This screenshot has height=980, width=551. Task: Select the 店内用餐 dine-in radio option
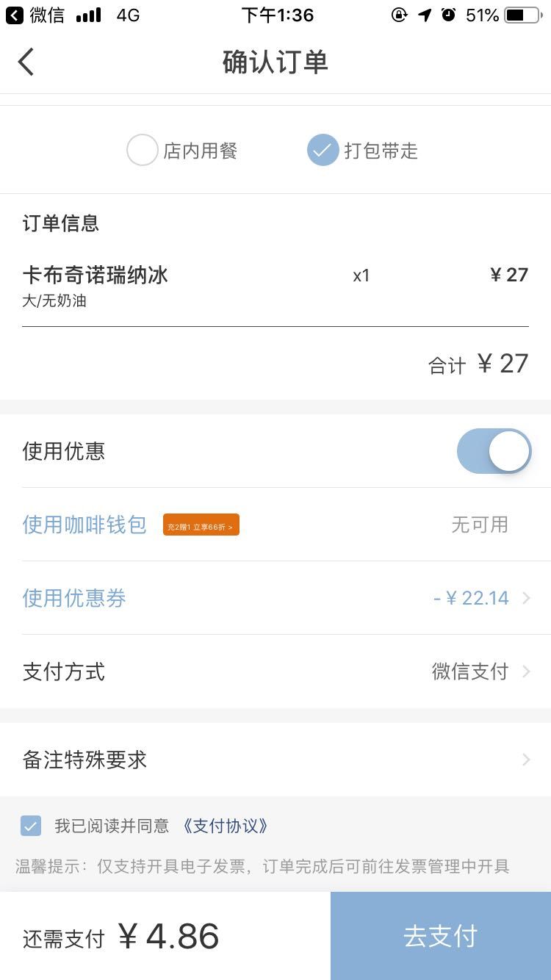pos(143,151)
